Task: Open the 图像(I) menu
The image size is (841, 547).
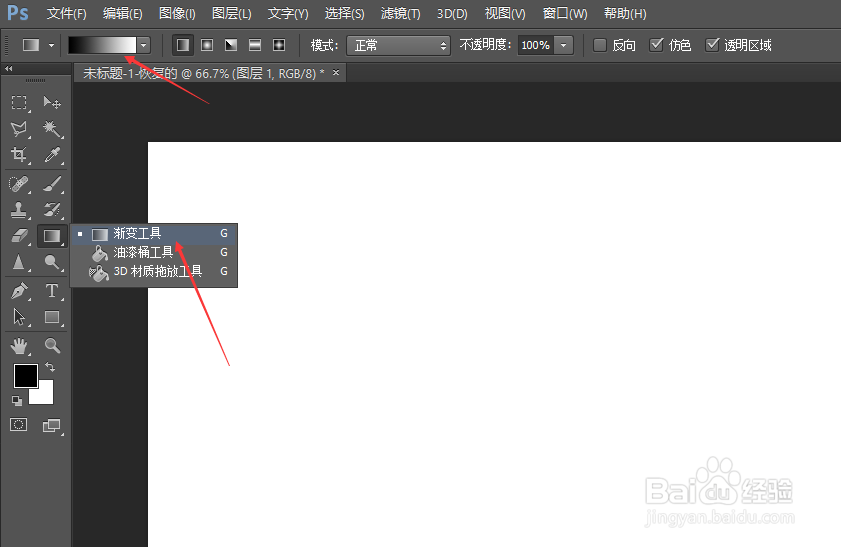Action: [x=177, y=13]
